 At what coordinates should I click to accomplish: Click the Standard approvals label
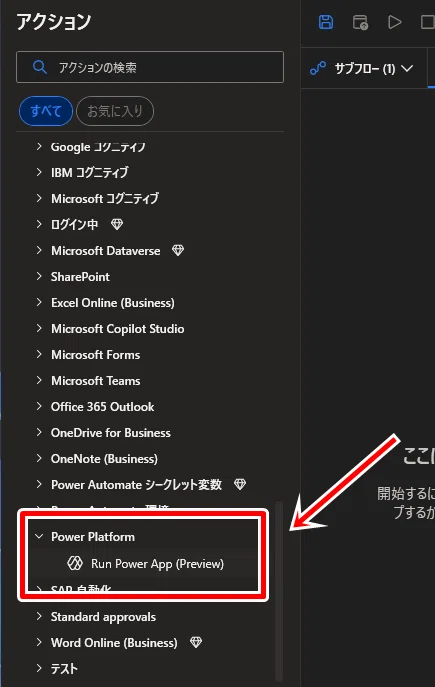[x=103, y=617]
